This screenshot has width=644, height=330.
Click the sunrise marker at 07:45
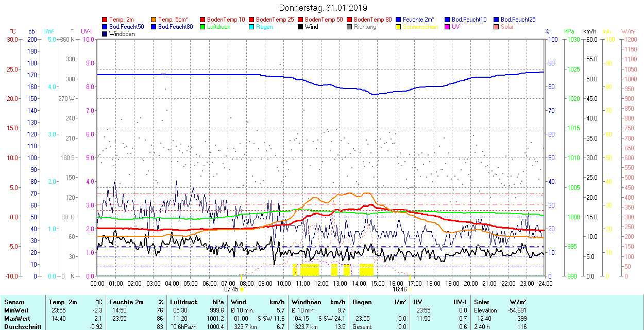tap(241, 289)
